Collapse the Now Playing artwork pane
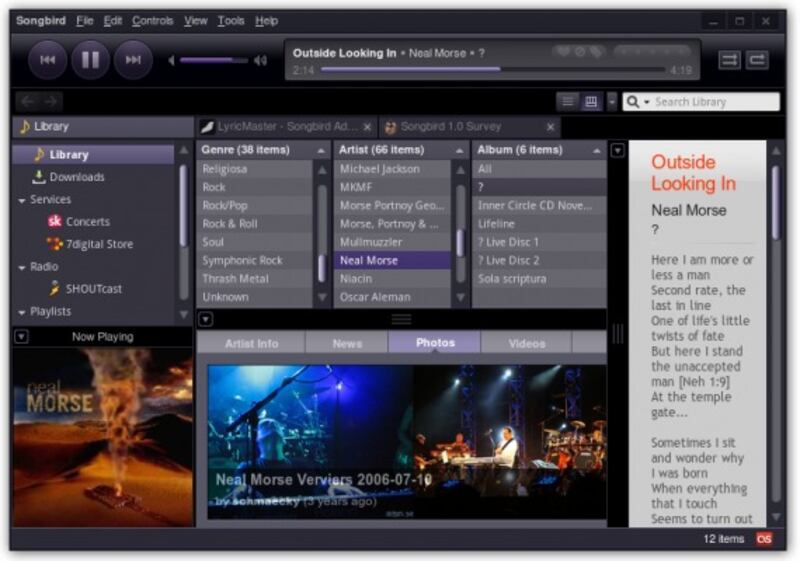 21,337
